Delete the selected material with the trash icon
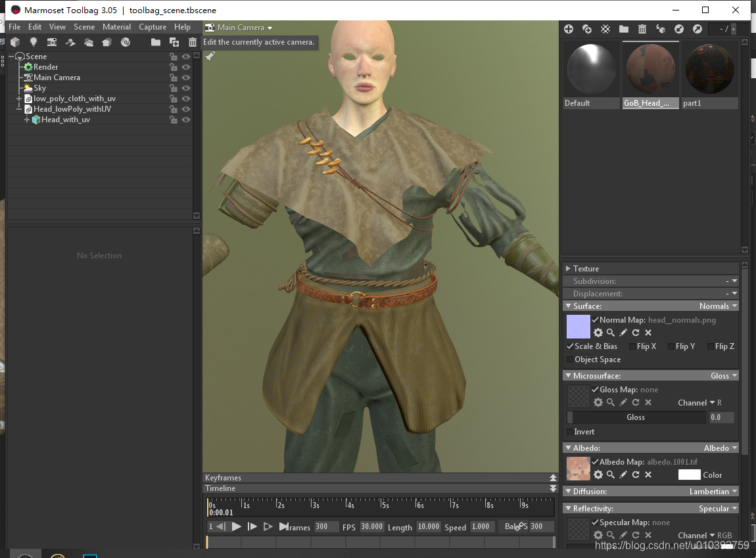The width and height of the screenshot is (756, 558). [x=642, y=30]
